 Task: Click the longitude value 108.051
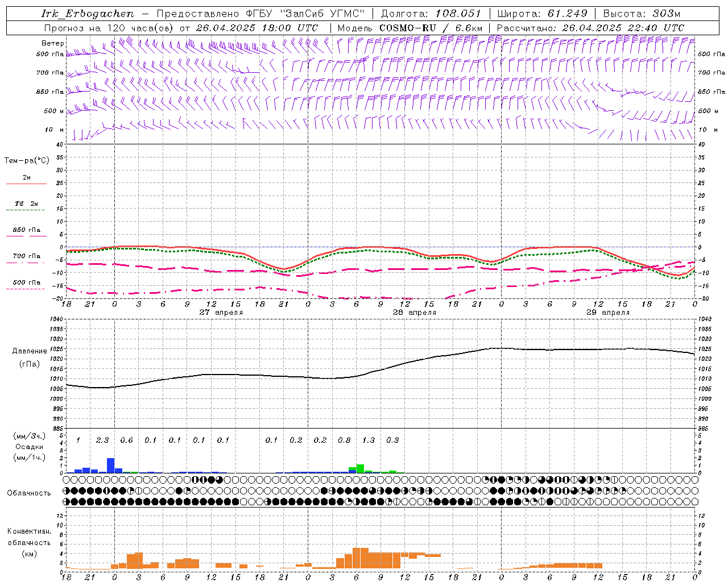pyautogui.click(x=458, y=14)
